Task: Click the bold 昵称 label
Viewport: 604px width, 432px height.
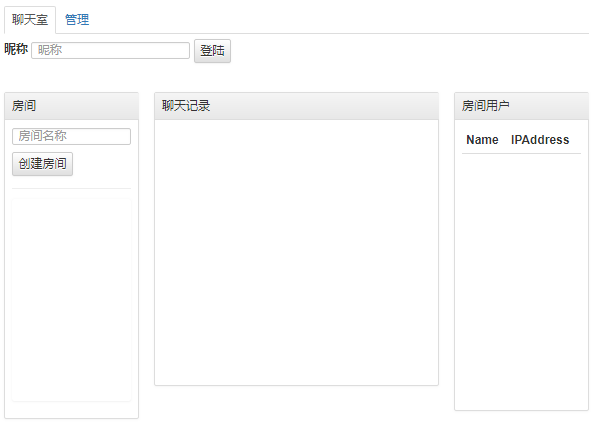Action: [x=16, y=49]
